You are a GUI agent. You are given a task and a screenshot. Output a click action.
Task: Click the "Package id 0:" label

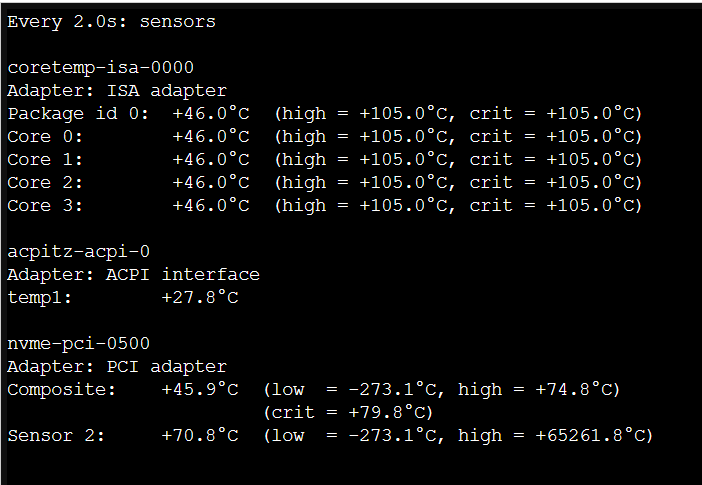77,113
